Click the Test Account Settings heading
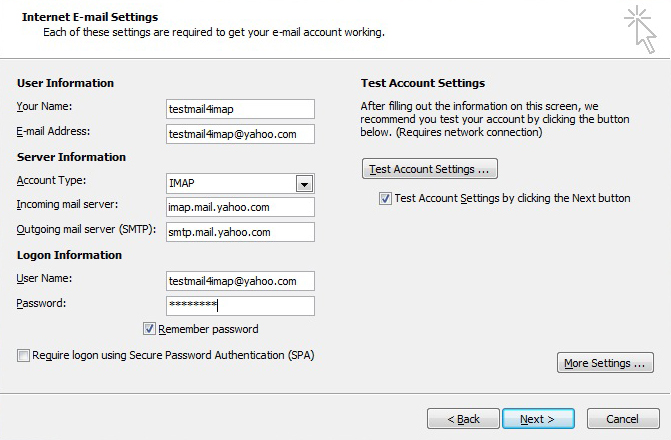Screen dimensions: 671x440 [423, 83]
